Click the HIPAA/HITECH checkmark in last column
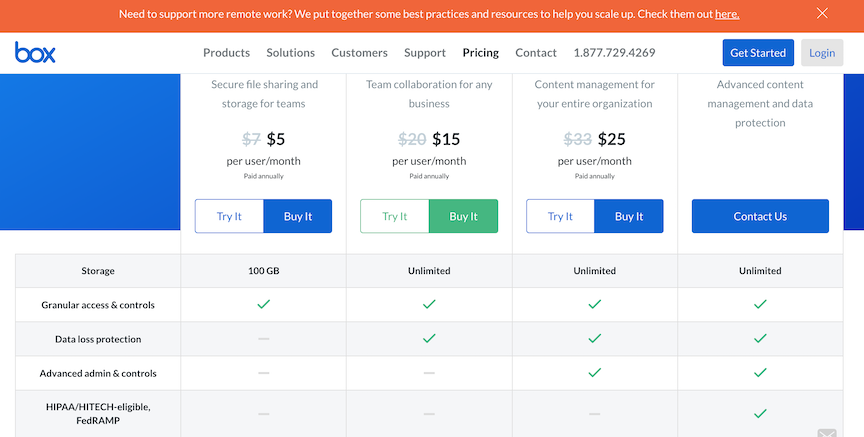The image size is (864, 437). (x=760, y=413)
